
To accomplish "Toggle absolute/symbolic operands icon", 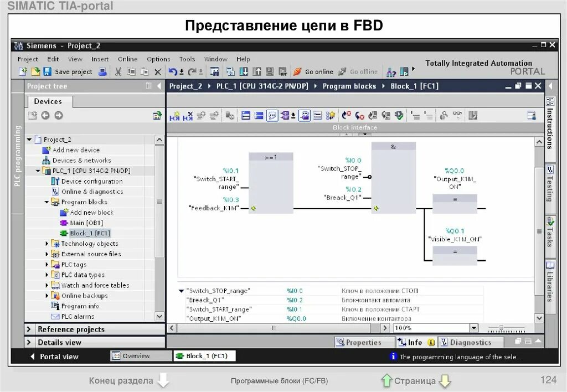I will [285, 115].
